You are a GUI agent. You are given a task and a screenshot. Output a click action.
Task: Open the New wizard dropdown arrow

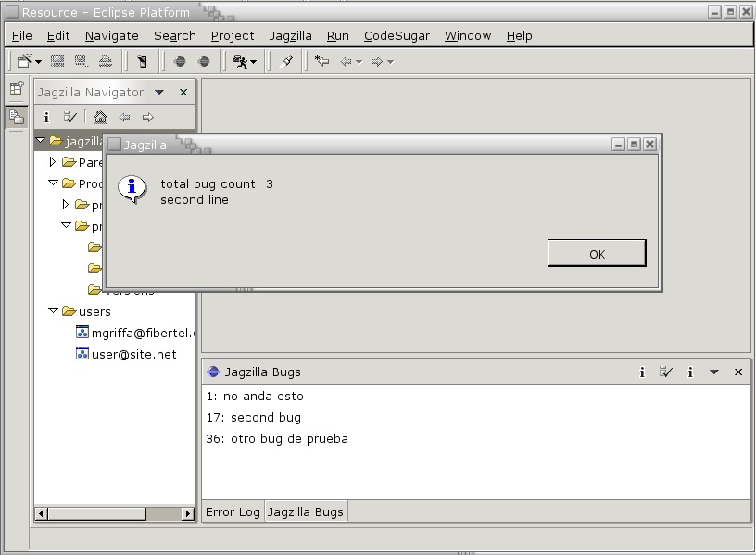click(39, 62)
